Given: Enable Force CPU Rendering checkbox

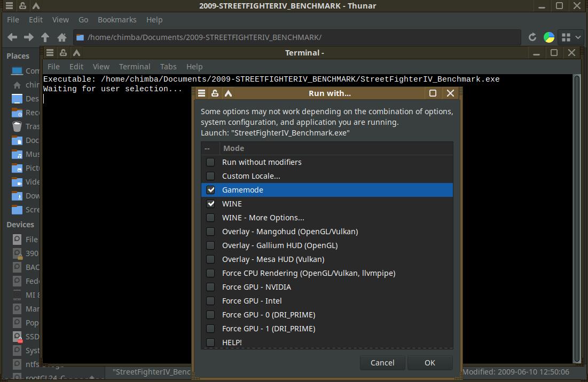Looking at the screenshot, I should click(210, 273).
